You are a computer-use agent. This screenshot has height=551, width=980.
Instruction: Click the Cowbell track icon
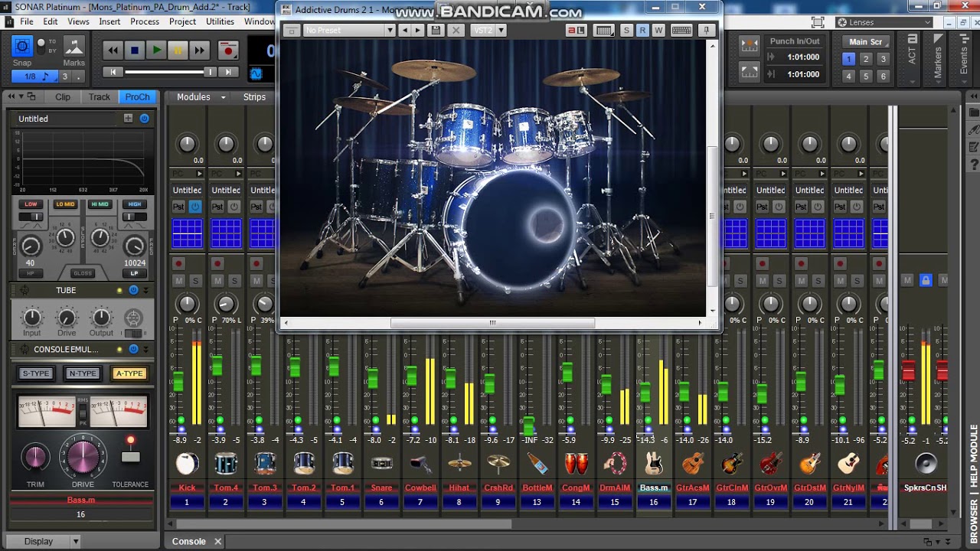[420, 463]
